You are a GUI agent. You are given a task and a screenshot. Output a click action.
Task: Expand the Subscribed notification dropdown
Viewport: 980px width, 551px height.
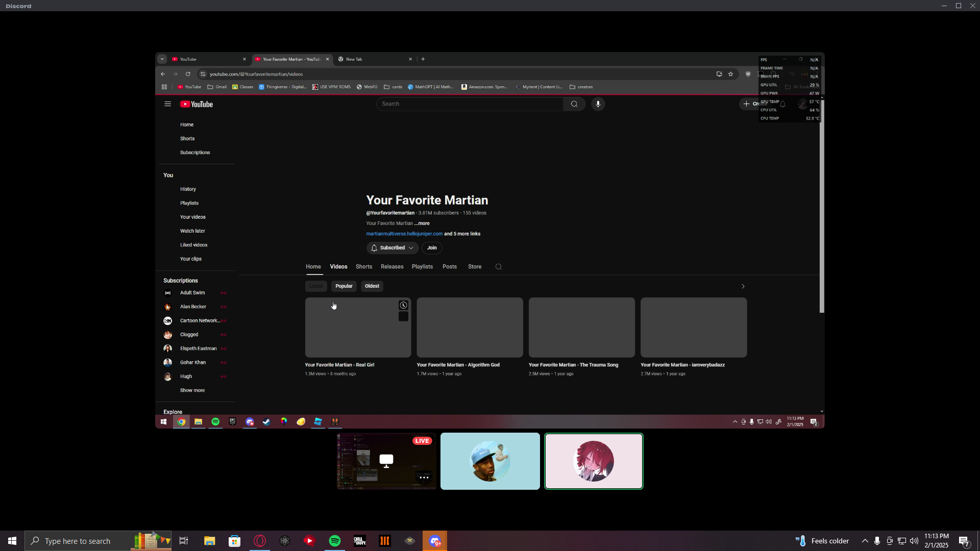click(392, 248)
